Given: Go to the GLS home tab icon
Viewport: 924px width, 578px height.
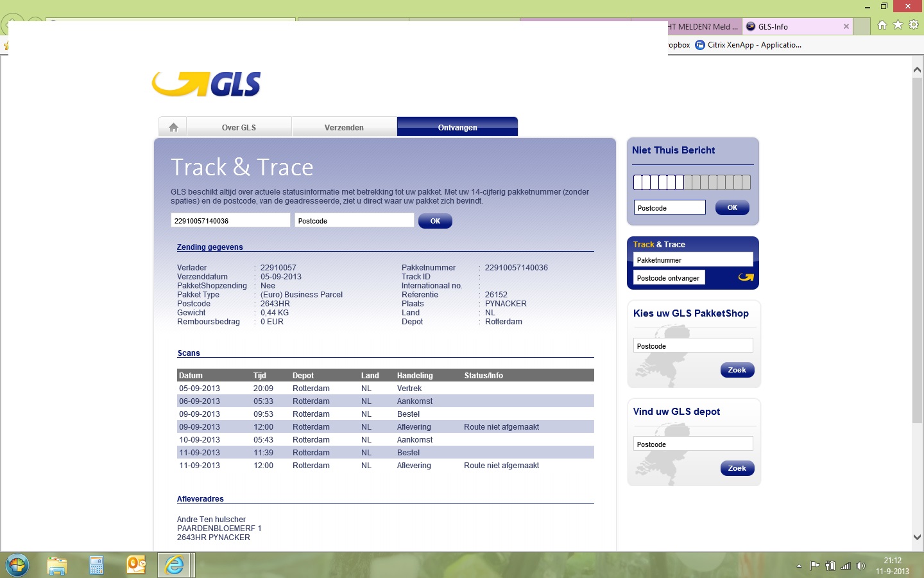Looking at the screenshot, I should pyautogui.click(x=173, y=127).
